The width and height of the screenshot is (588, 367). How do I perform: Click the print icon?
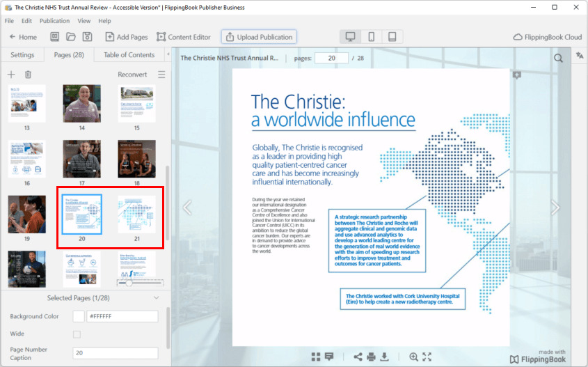point(372,357)
